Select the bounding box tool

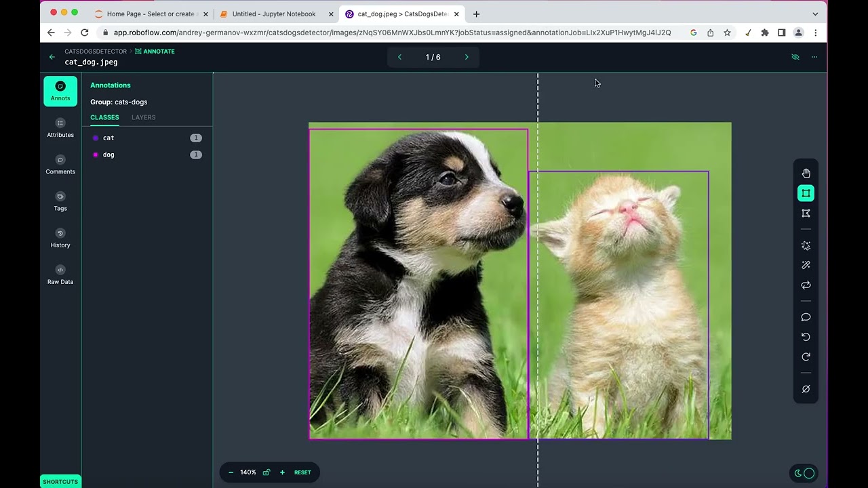pos(806,193)
